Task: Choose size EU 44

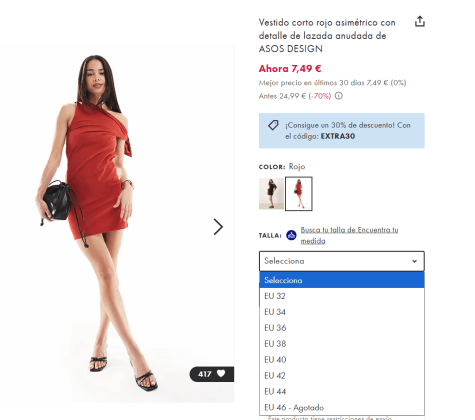Action: (342, 391)
